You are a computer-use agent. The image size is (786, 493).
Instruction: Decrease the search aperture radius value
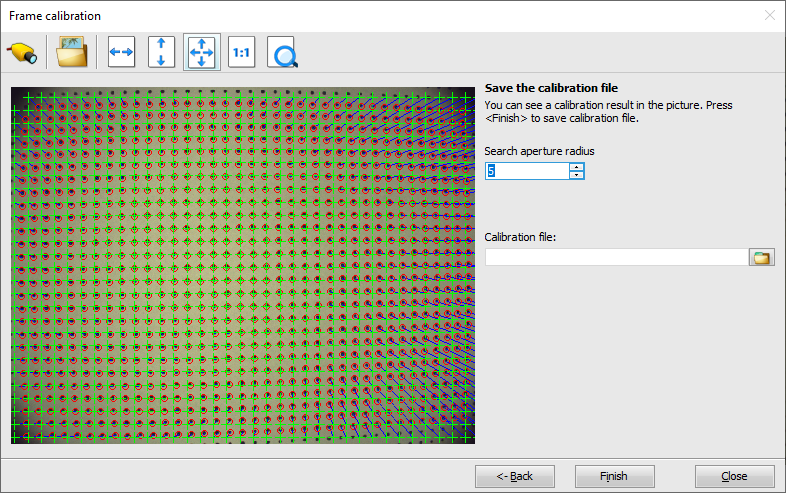[576, 175]
